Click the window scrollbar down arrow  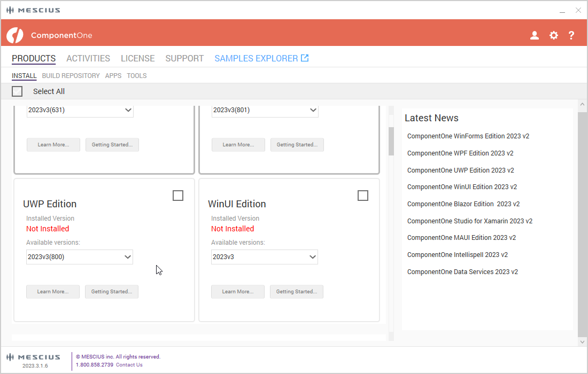pos(582,341)
